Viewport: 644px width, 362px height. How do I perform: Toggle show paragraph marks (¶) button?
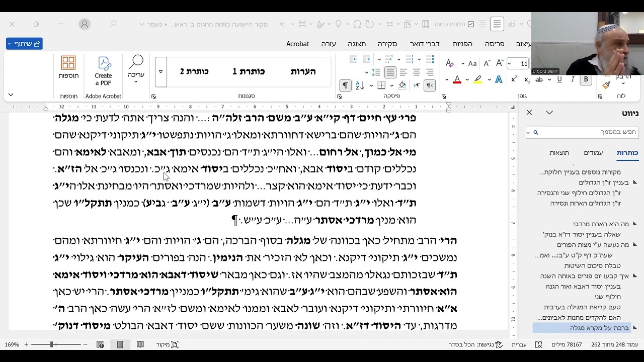tap(345, 85)
